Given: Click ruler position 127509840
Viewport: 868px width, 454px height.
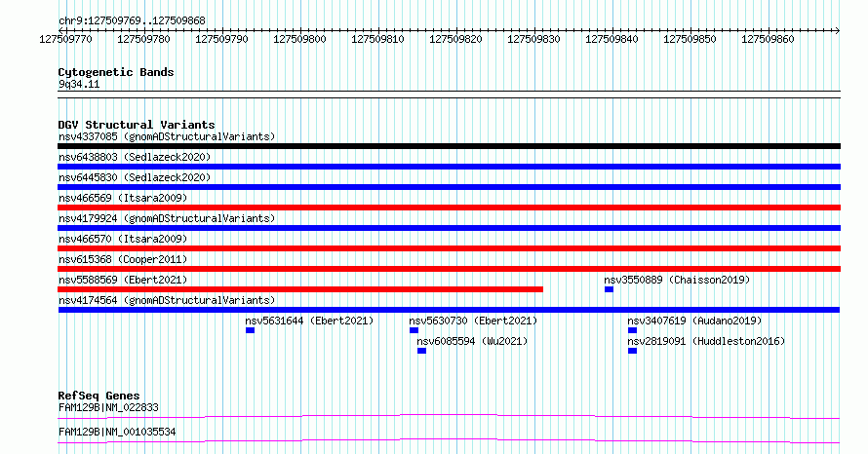Looking at the screenshot, I should pos(612,39).
